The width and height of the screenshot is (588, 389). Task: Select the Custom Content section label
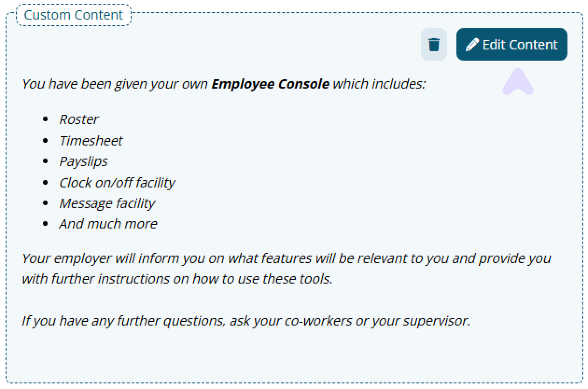click(74, 15)
